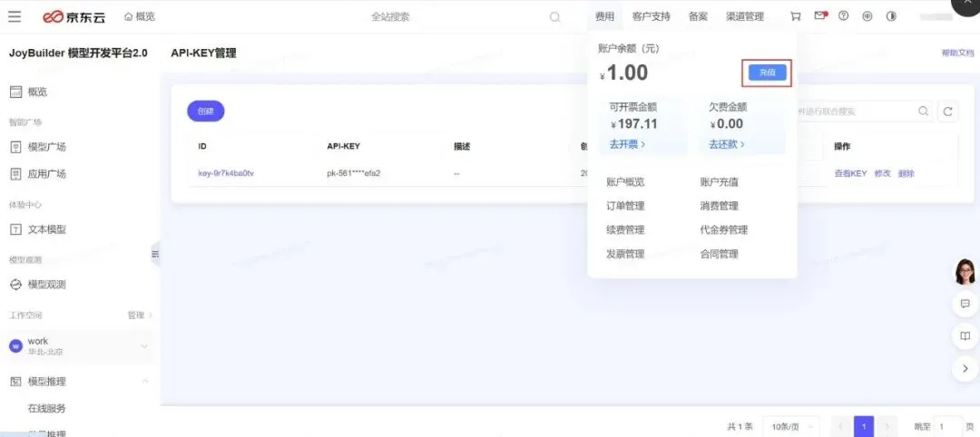Select page 1 in pagination
The image size is (980, 437).
coord(864,427)
